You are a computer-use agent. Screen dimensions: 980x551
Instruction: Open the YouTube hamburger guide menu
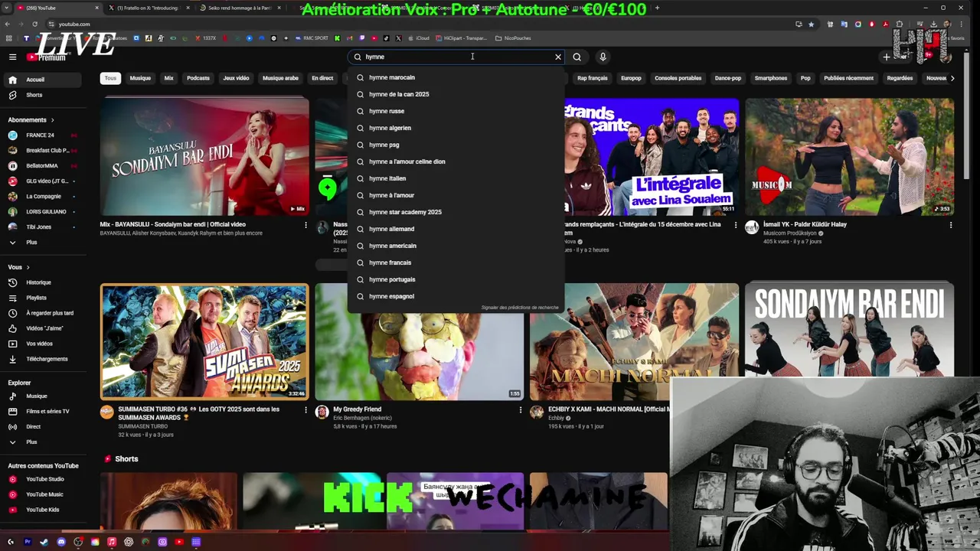click(12, 57)
